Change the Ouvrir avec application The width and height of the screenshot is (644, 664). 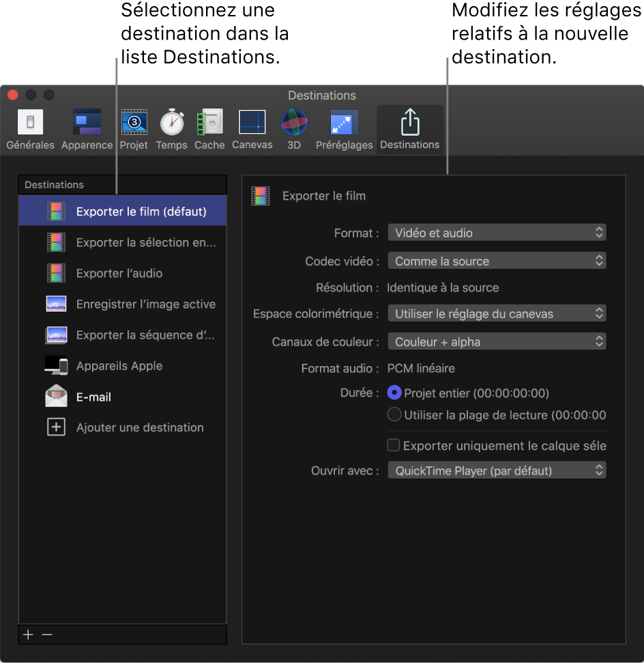[x=497, y=470]
